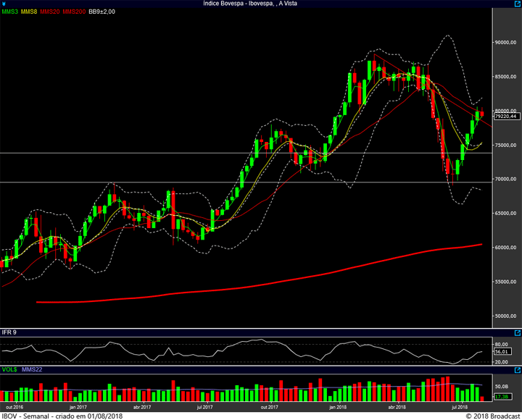Click the IFR 9 panel title
The width and height of the screenshot is (522, 420).
(x=10, y=332)
